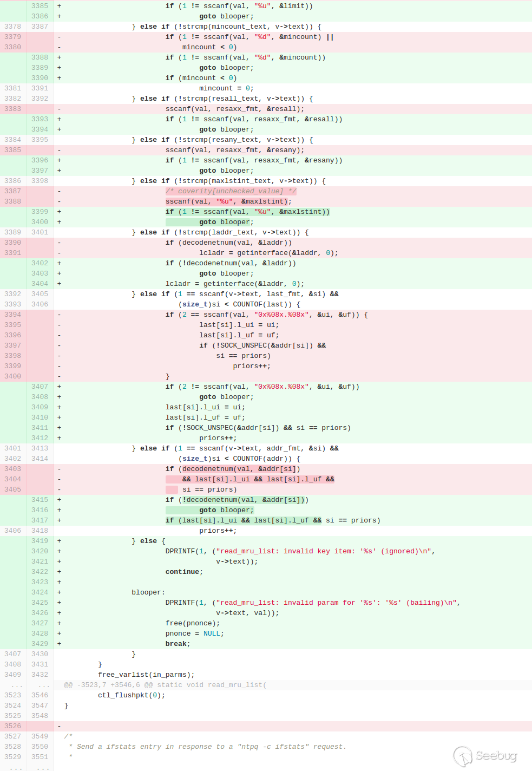The width and height of the screenshot is (532, 771).
Task: Click unchanged 'priors++;' on line 3418
Action: (218, 531)
